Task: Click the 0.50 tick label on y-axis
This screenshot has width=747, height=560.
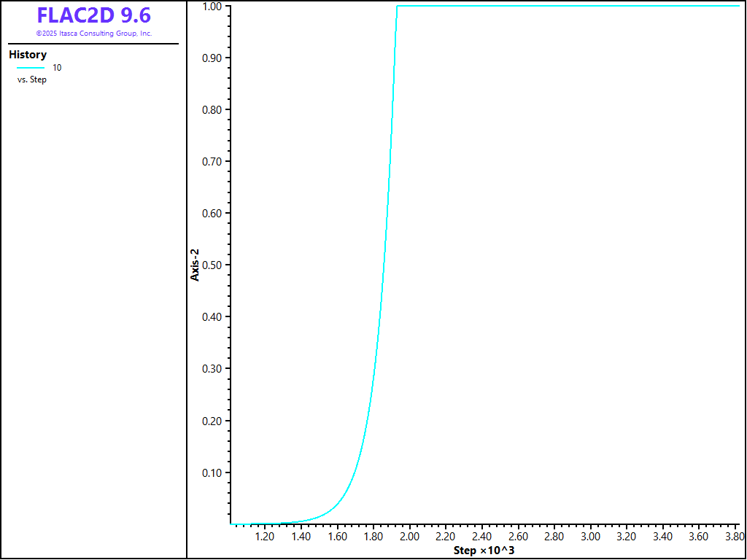Action: click(x=212, y=265)
